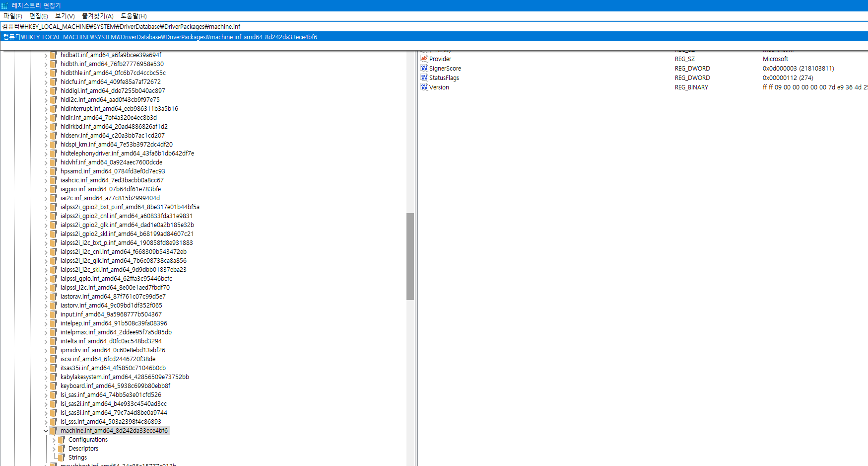Expand the iaahcic.inf_amd64_7ed3bacbb0a8cc67 key
This screenshot has height=466, width=868.
pos(46,180)
